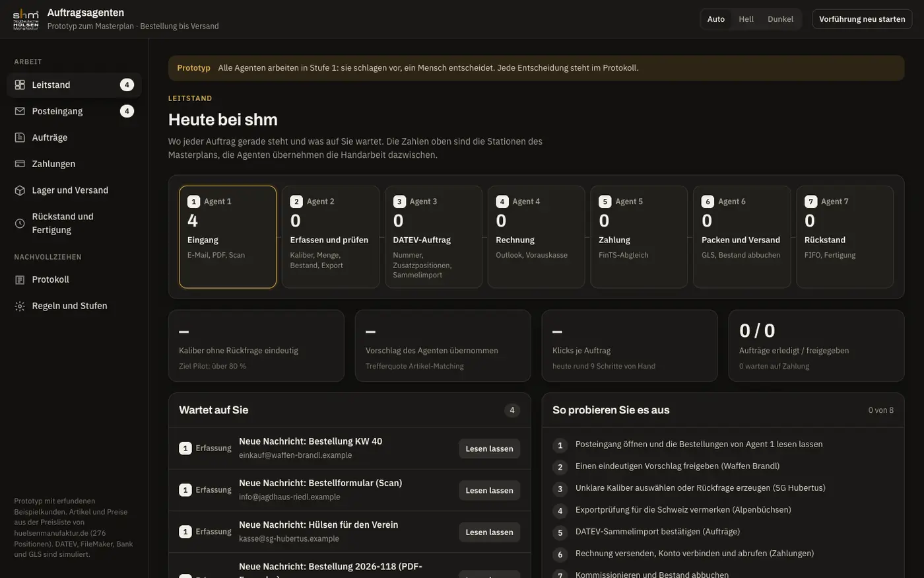Click the Regeln und Stufen gear icon

click(x=20, y=306)
